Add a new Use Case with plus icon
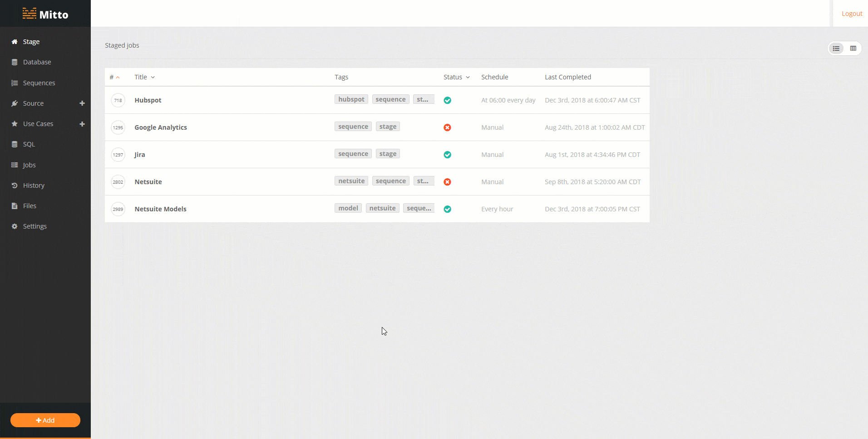Image resolution: width=868 pixels, height=439 pixels. (82, 124)
